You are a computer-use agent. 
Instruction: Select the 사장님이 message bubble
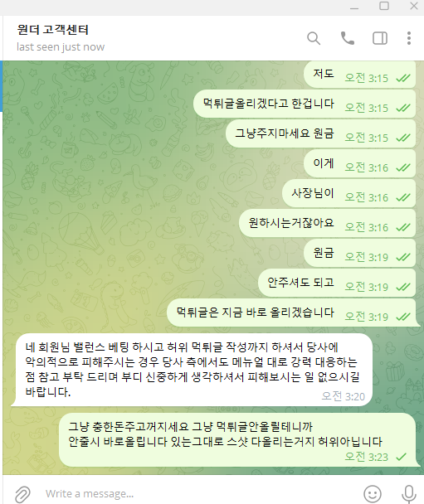348,193
